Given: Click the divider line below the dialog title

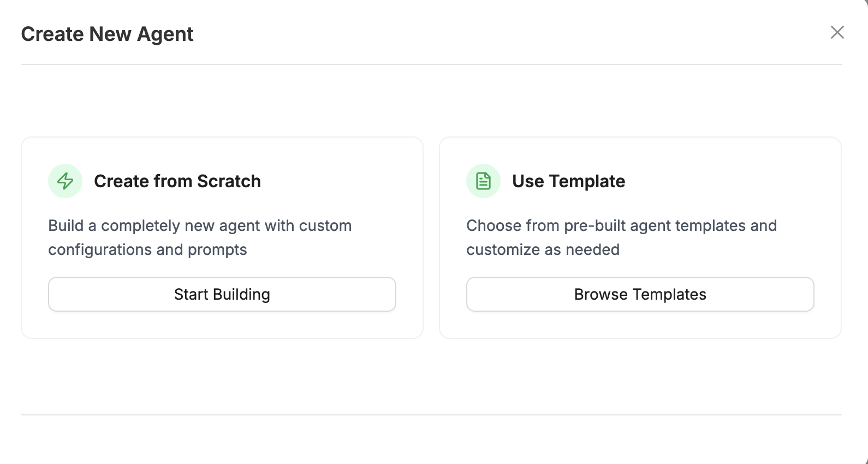Looking at the screenshot, I should coord(431,64).
